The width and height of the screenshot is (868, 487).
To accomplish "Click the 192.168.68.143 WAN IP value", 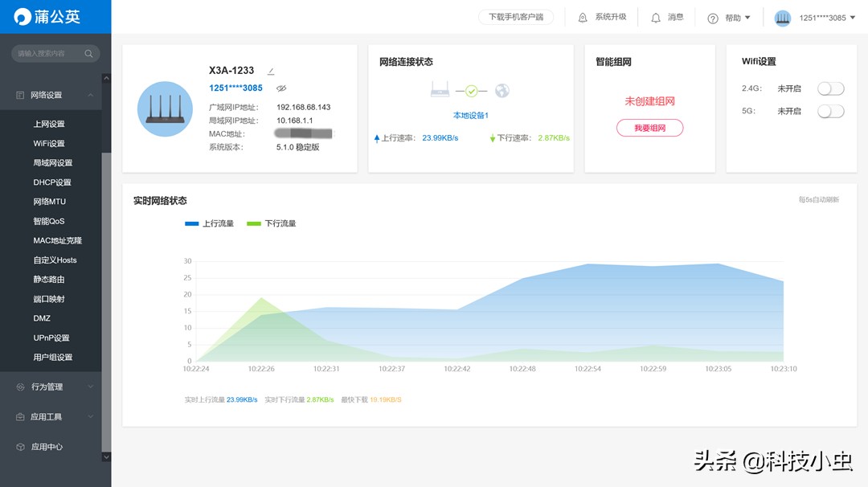I will click(x=303, y=108).
